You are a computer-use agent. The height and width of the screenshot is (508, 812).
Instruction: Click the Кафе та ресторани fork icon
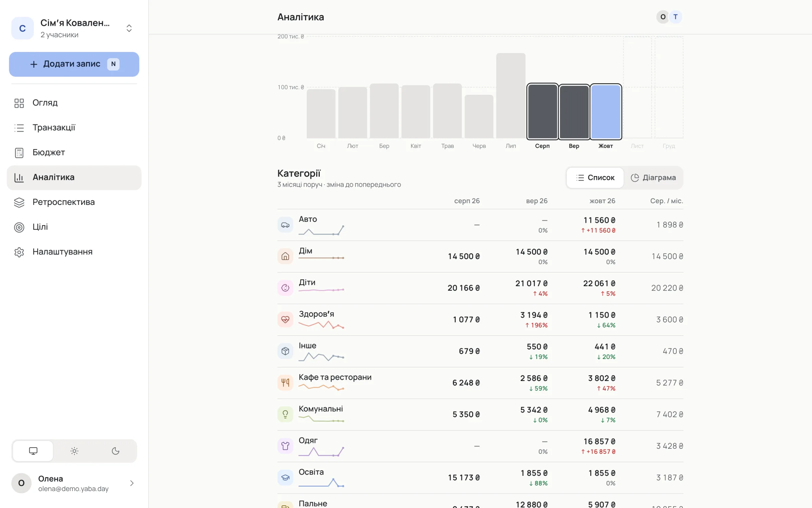285,383
